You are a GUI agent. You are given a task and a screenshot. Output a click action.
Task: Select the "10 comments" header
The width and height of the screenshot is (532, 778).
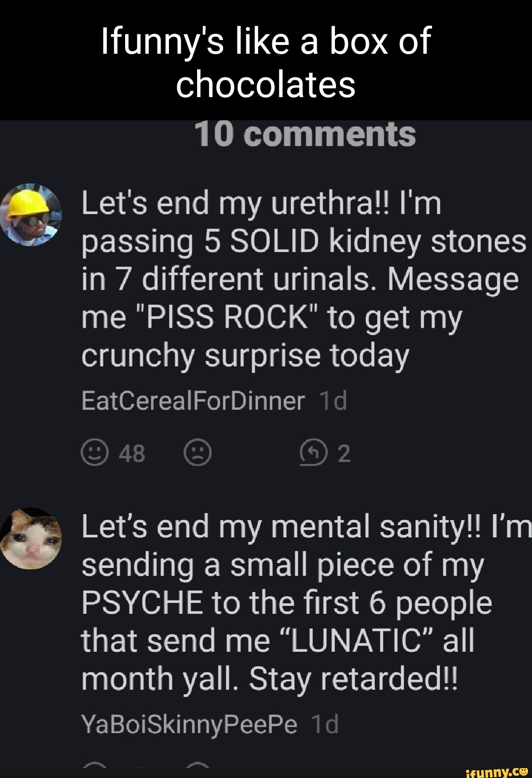[305, 135]
